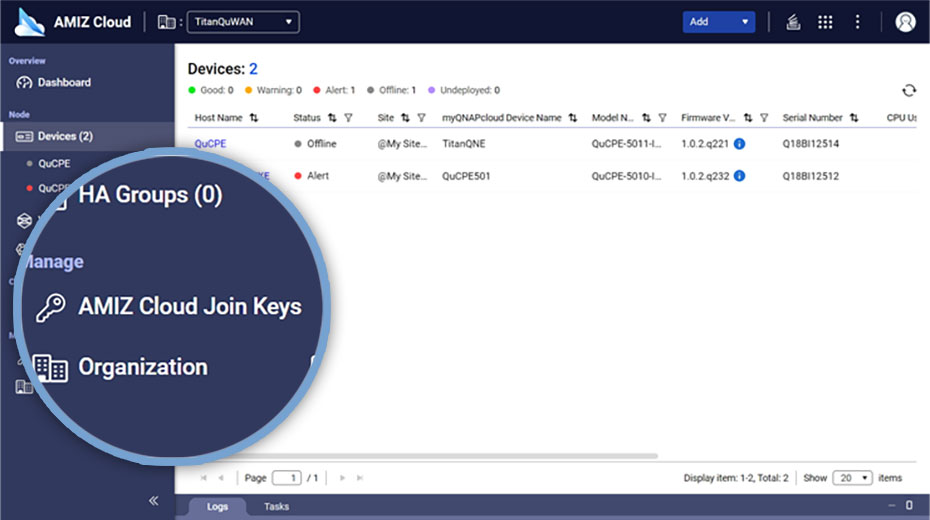Click the Status column filter icon
Screen dimensions: 930x520
[348, 118]
